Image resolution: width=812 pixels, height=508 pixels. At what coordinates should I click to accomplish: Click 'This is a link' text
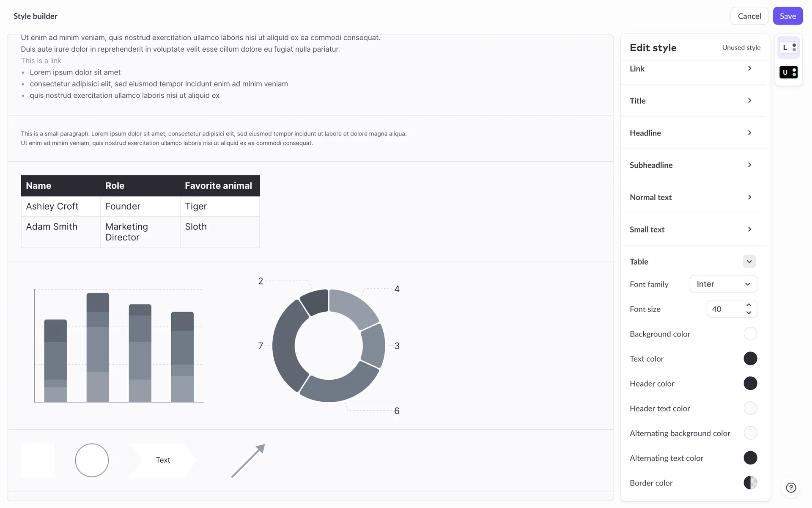pyautogui.click(x=41, y=61)
